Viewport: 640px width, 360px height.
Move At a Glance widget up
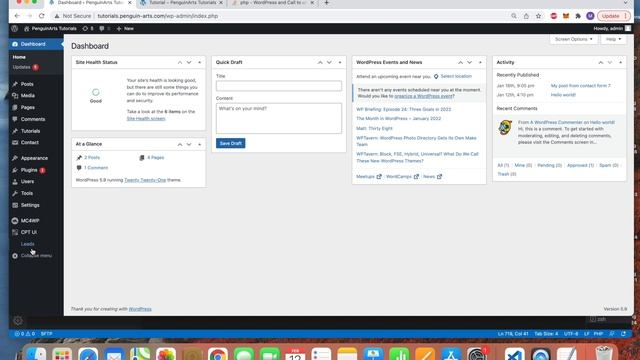(x=180, y=144)
